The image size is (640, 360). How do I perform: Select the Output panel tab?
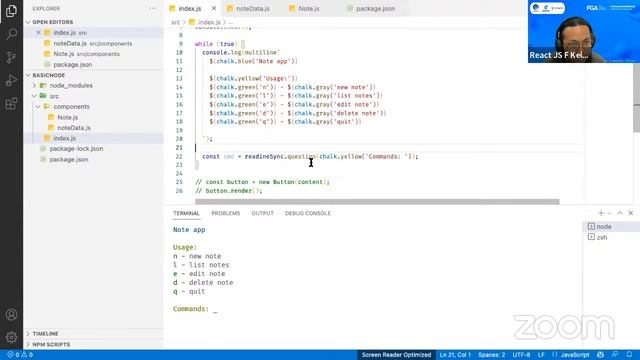262,213
